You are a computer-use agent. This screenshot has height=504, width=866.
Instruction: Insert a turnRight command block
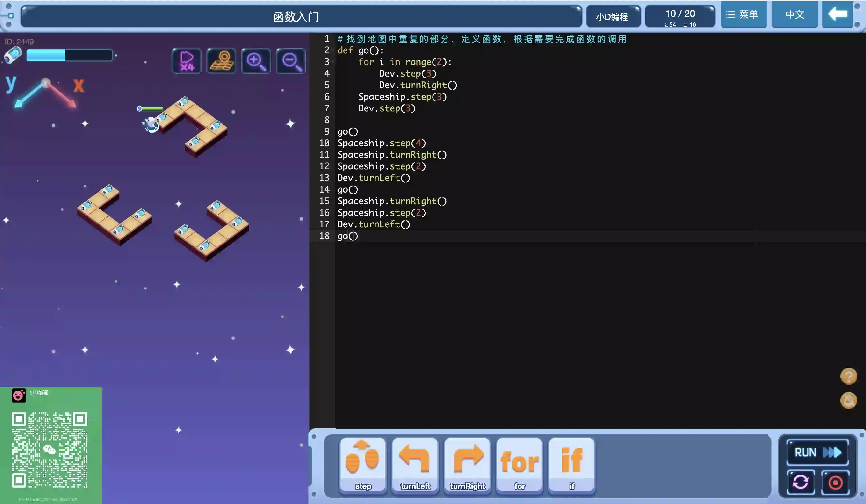click(x=467, y=464)
